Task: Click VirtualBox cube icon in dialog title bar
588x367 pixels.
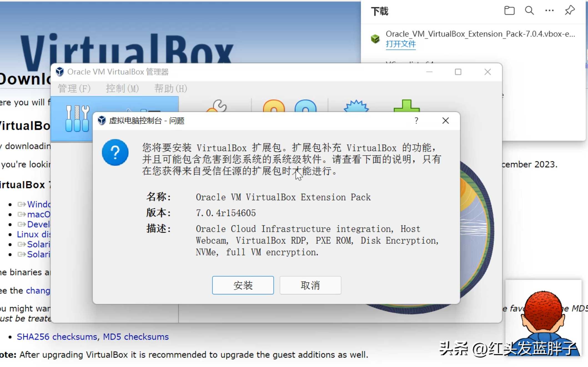Action: [102, 120]
